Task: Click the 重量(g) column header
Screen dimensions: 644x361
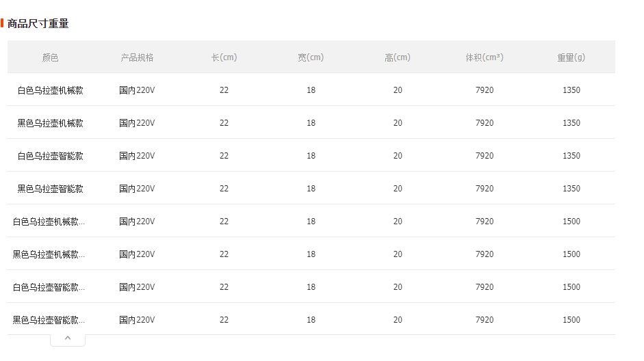Action: coord(571,57)
